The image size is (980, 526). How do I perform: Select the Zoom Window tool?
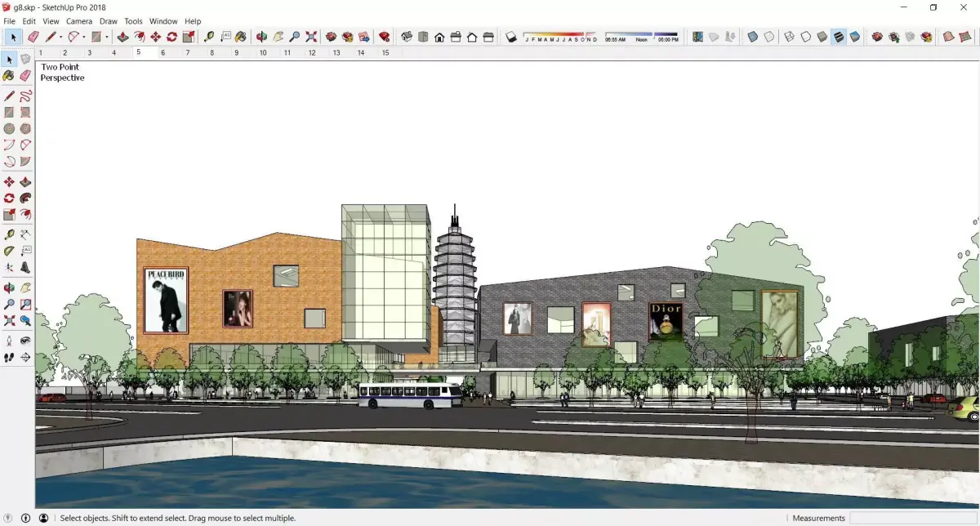[x=25, y=305]
